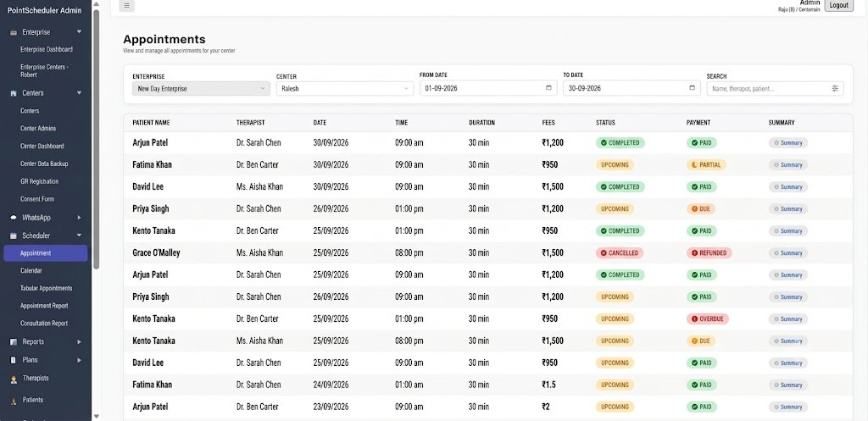Screen dimensions: 868x421
Task: Open Appointment Report menu item
Action: pos(44,306)
